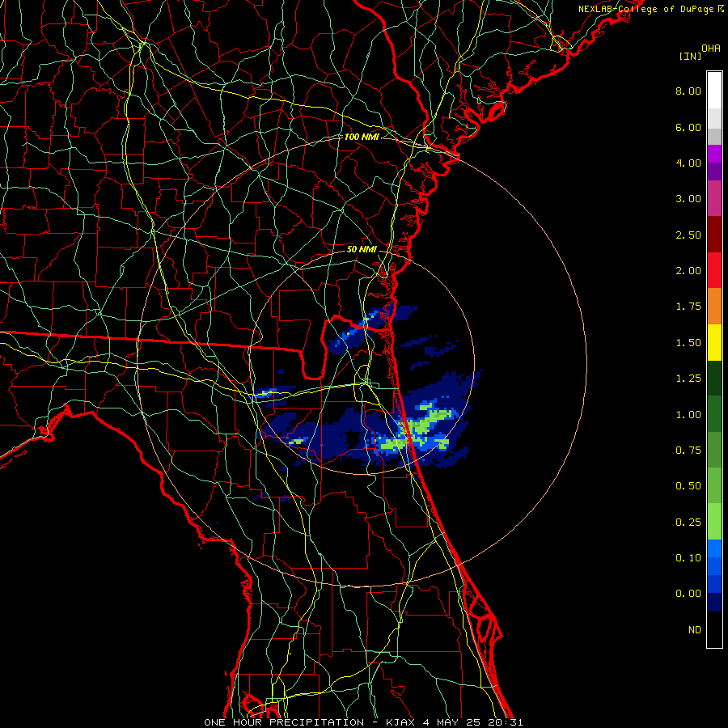Click the 8.00 legend value

[x=688, y=91]
